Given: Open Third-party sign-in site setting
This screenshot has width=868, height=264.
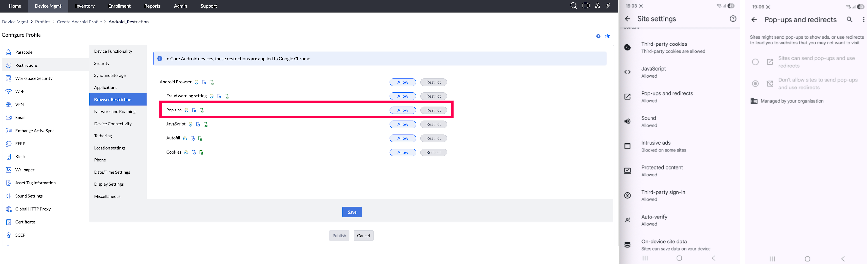Looking at the screenshot, I should [x=679, y=196].
